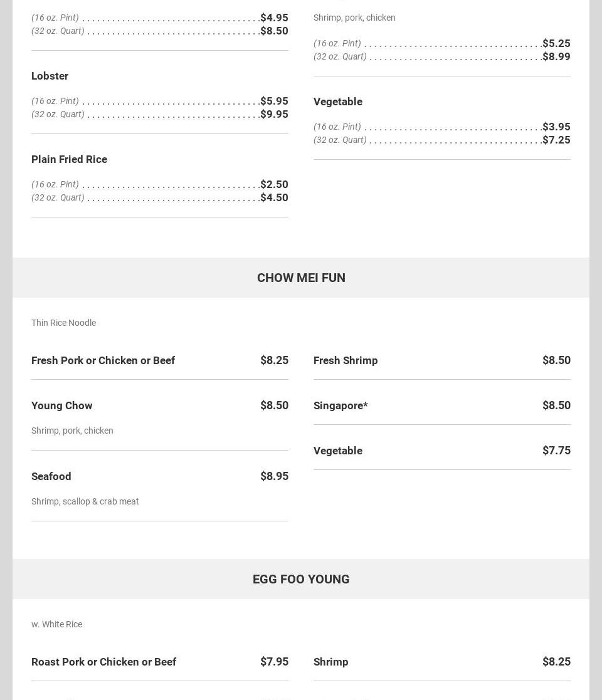The height and width of the screenshot is (700, 602).
Task: Select the Seafood chow mei fun item
Action: point(51,476)
